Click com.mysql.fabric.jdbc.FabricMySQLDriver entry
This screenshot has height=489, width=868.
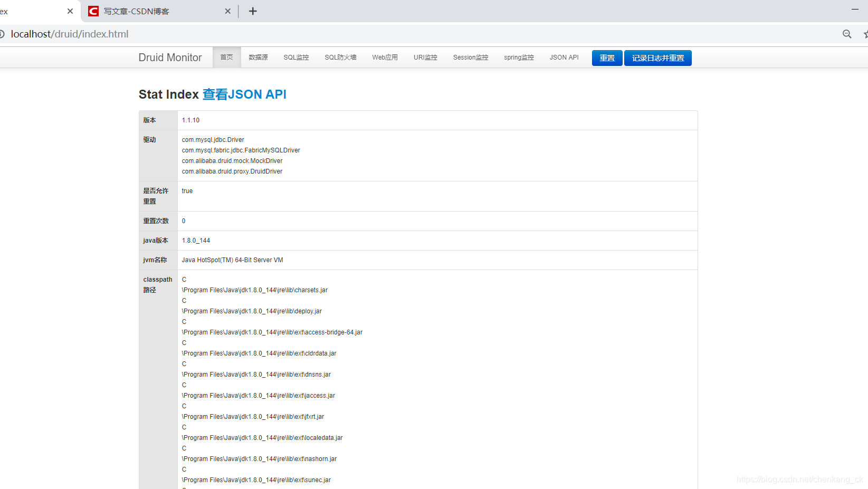coord(241,150)
